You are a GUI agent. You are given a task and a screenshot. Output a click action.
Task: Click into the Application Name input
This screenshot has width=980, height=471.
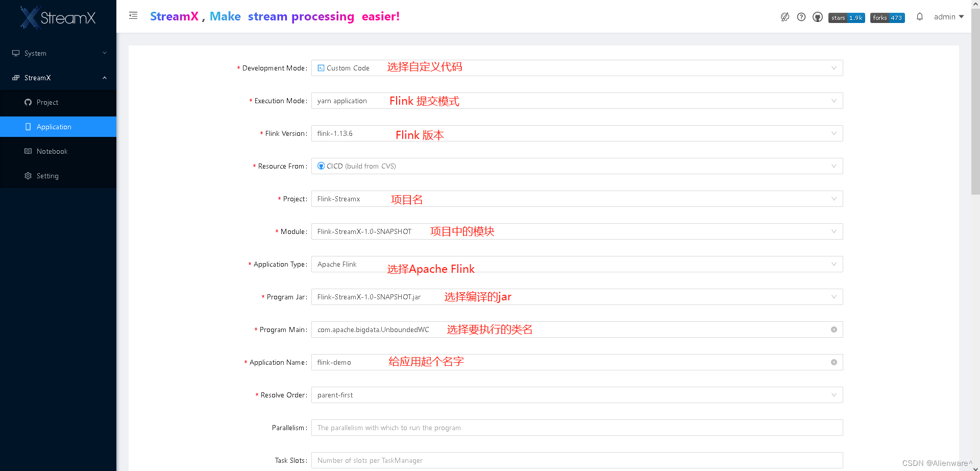tap(577, 362)
